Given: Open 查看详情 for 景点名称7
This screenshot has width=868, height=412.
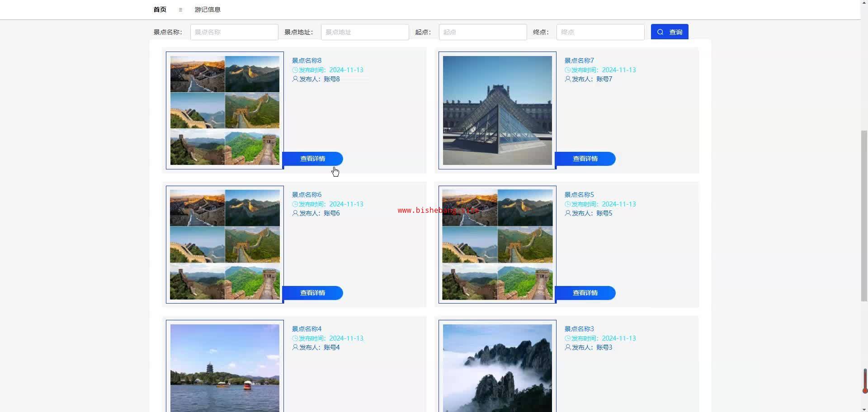Looking at the screenshot, I should pyautogui.click(x=585, y=159).
